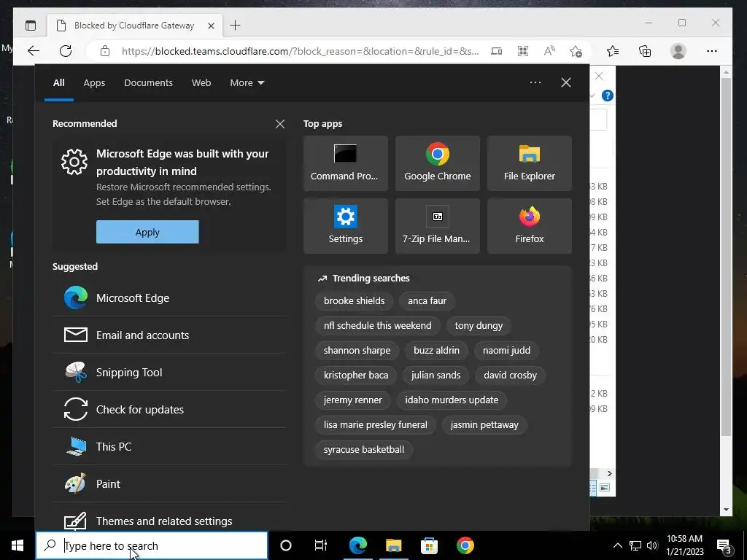
Task: Dismiss the Recommended section
Action: (280, 124)
